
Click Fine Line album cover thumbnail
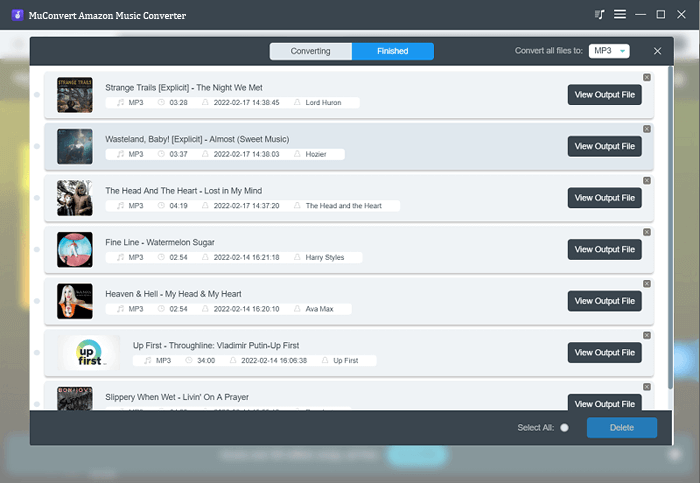tap(75, 250)
